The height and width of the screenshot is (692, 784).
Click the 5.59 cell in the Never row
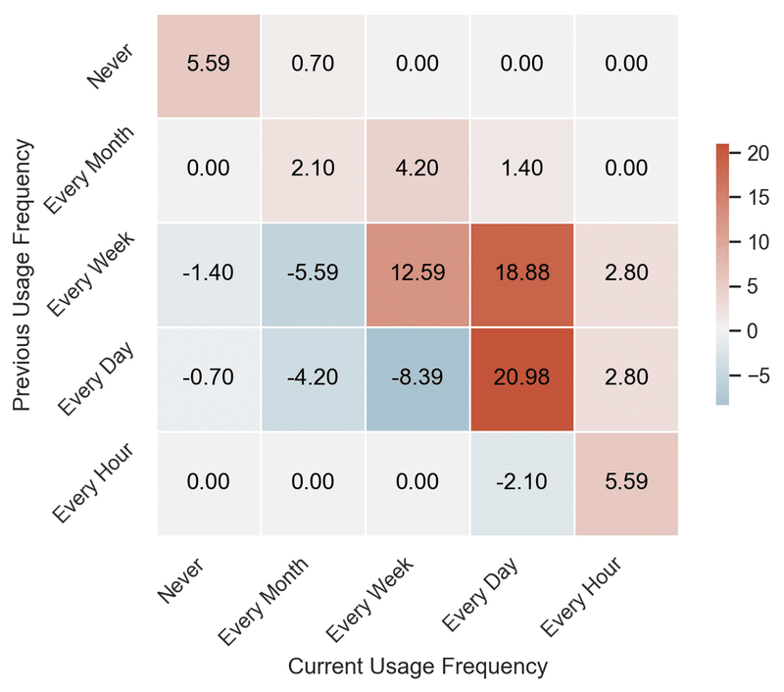pyautogui.click(x=209, y=65)
